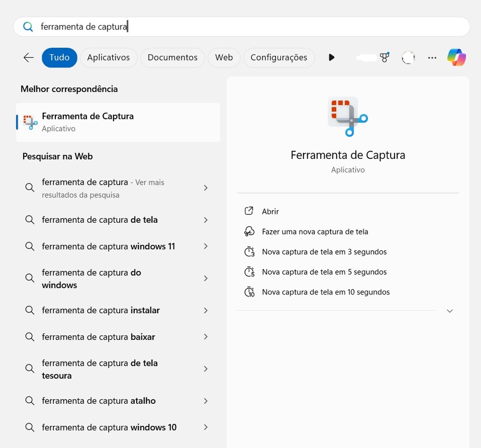The image size is (481, 448).
Task: Expand 'ferramenta de captura de tela' suggestion
Action: 205,220
